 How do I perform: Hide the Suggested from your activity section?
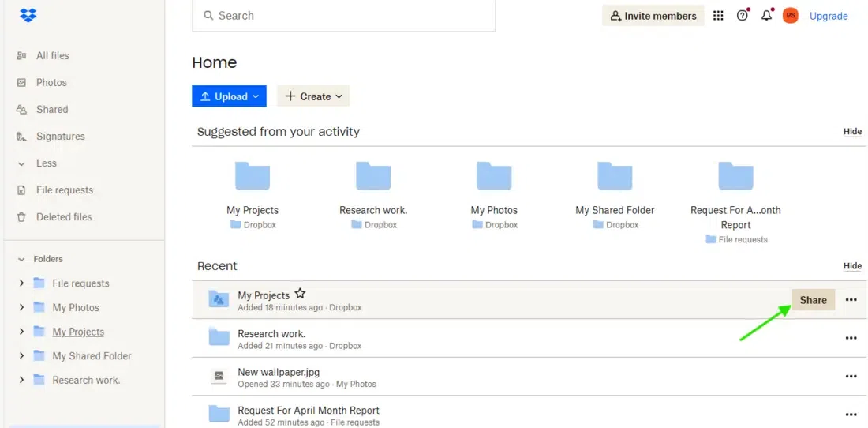(852, 132)
